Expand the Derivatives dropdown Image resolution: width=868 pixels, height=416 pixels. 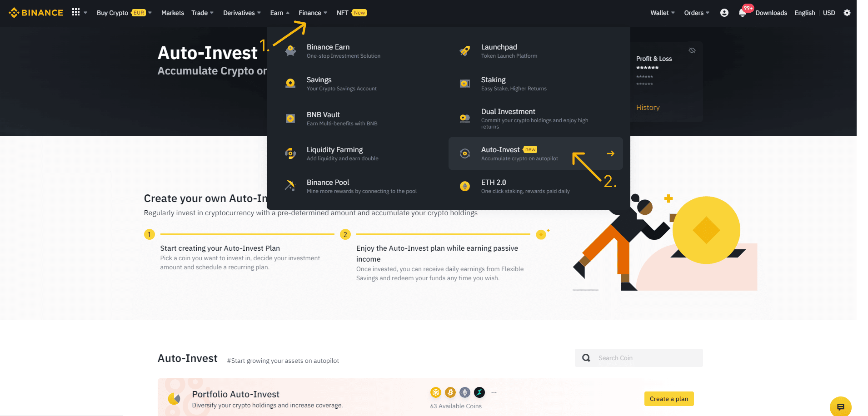242,13
